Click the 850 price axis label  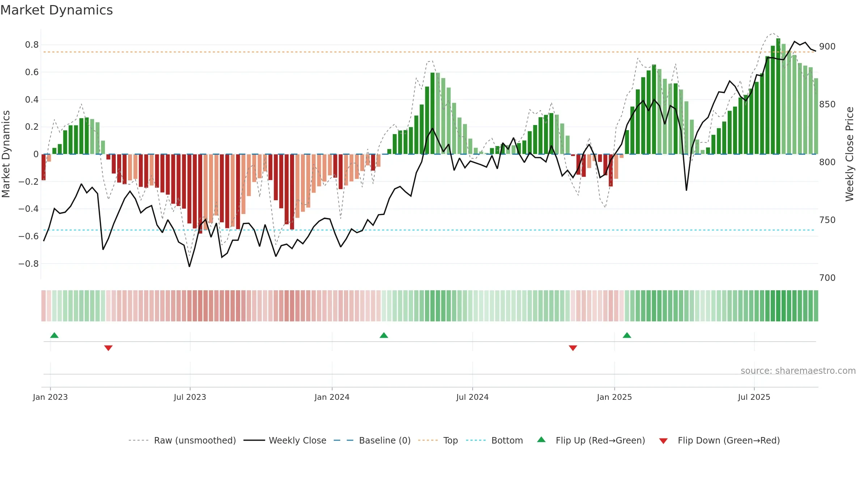tap(827, 104)
